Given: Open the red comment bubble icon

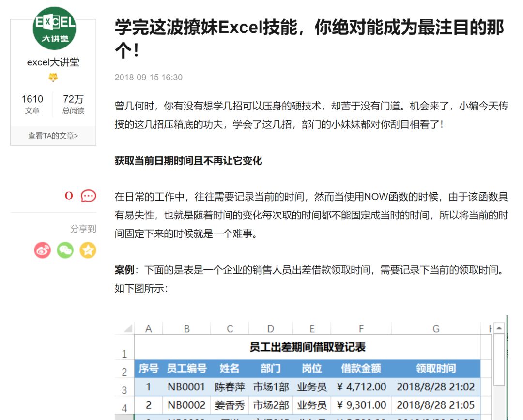Looking at the screenshot, I should [88, 196].
